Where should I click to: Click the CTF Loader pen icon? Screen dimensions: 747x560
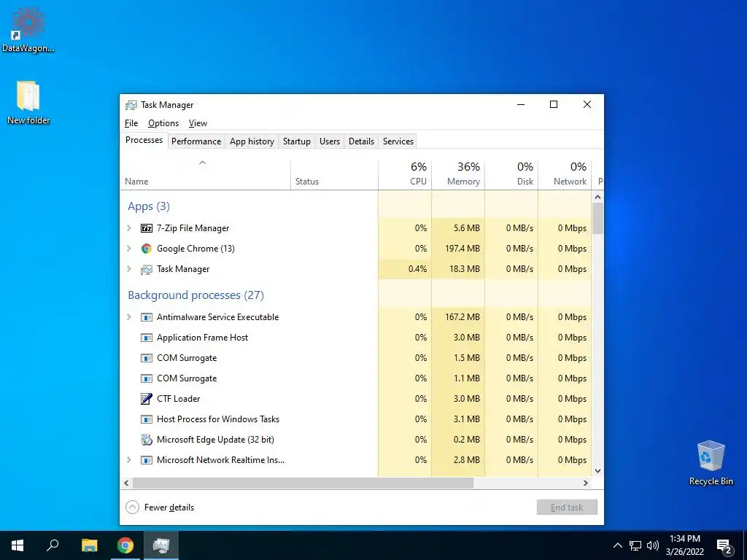pos(146,399)
